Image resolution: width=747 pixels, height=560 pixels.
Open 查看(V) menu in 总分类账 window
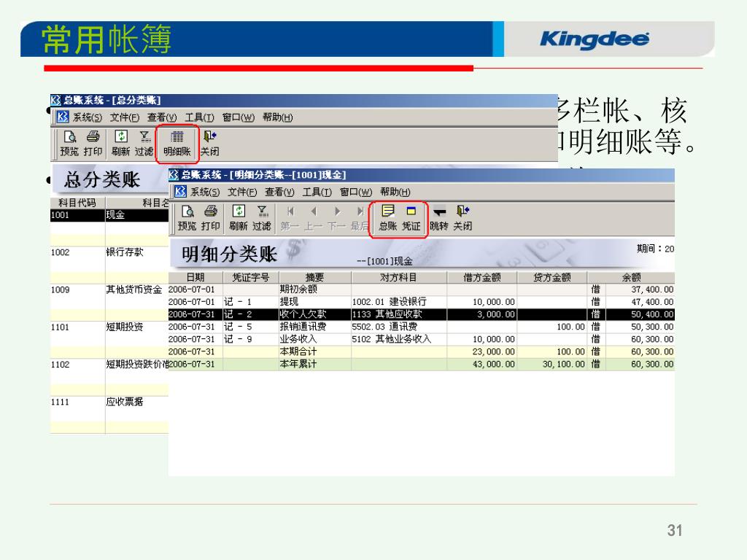tap(162, 117)
